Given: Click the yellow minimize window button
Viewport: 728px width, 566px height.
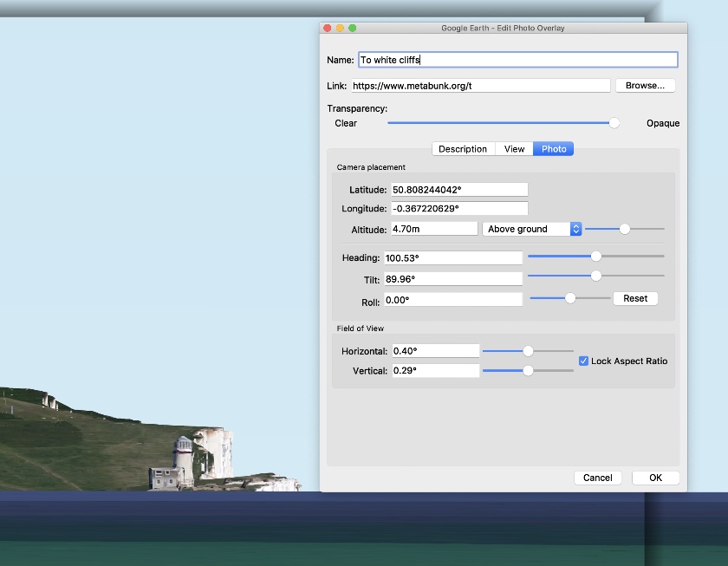Looking at the screenshot, I should click(340, 29).
